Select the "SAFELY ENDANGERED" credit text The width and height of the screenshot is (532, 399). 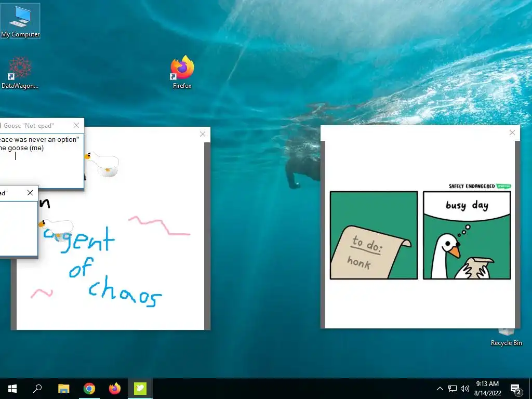(472, 187)
